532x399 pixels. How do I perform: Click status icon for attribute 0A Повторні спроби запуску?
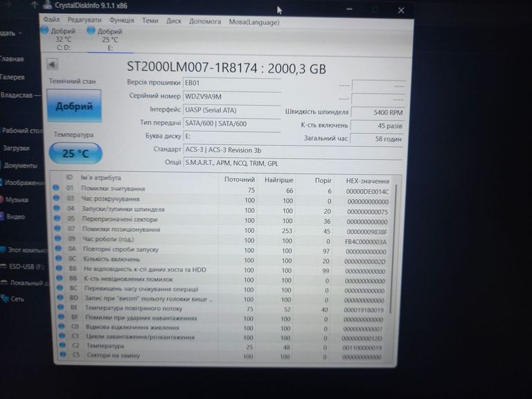[58, 249]
